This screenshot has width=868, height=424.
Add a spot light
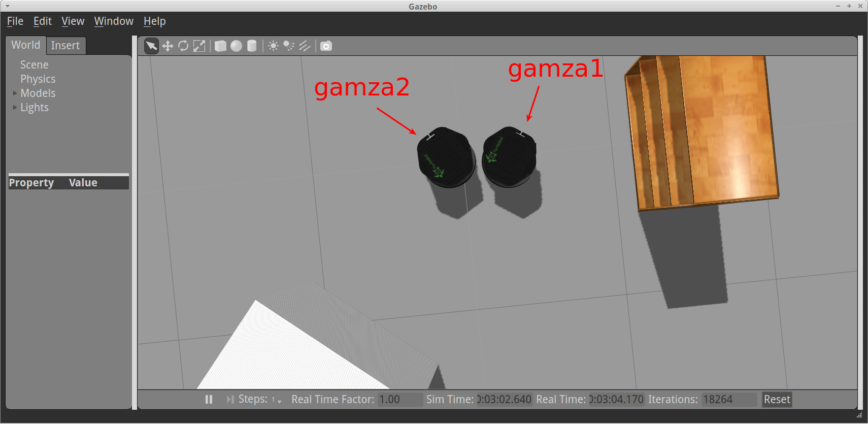(x=289, y=46)
